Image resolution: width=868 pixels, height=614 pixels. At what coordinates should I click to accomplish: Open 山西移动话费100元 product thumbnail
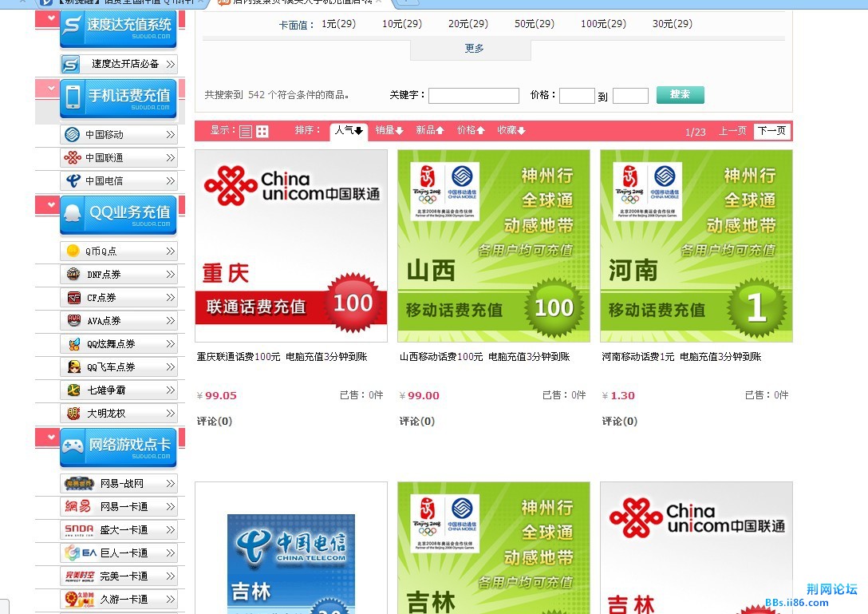[x=494, y=246]
